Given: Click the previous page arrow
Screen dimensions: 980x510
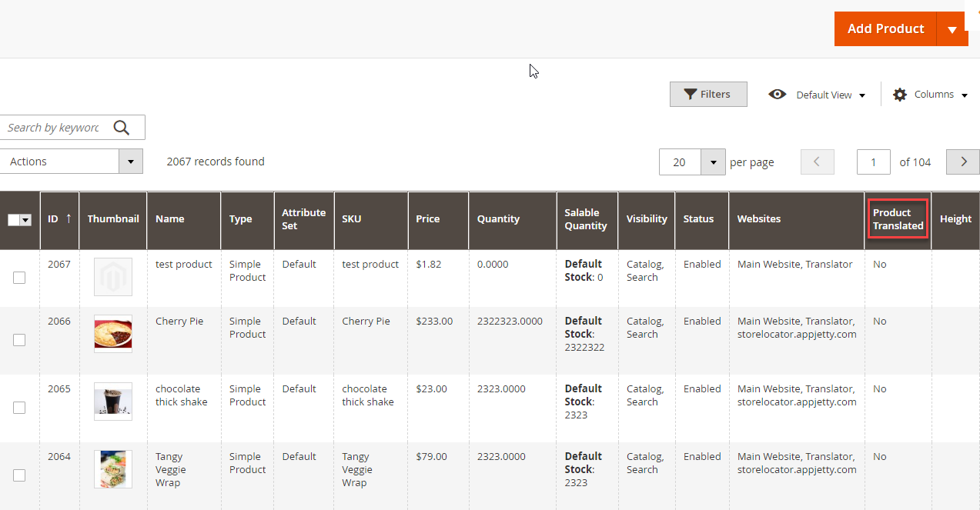Looking at the screenshot, I should pos(818,162).
